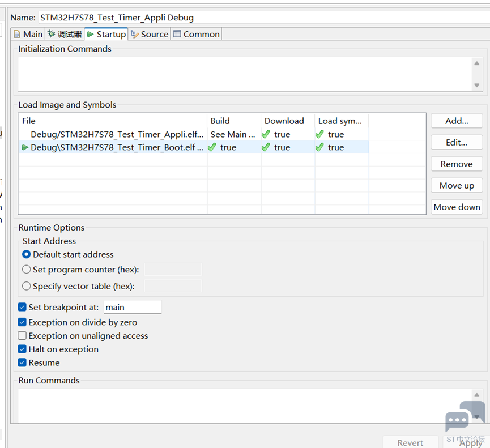The height and width of the screenshot is (448, 490).
Task: Click the File column header
Action: click(x=113, y=121)
